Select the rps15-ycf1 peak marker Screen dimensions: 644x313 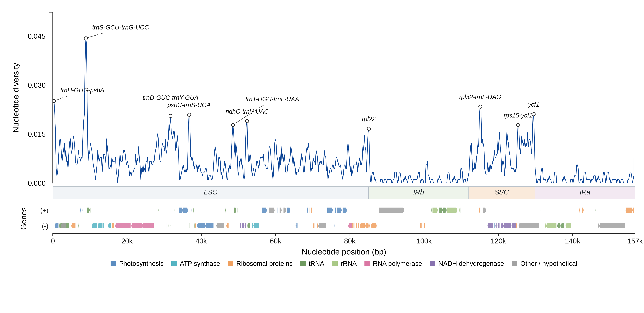518,125
